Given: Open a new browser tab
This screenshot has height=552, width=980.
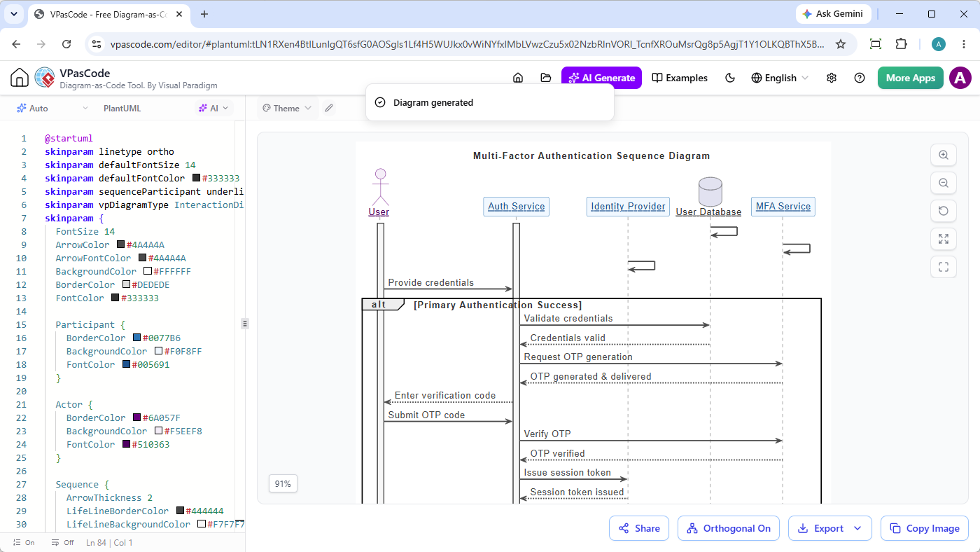Looking at the screenshot, I should (204, 14).
